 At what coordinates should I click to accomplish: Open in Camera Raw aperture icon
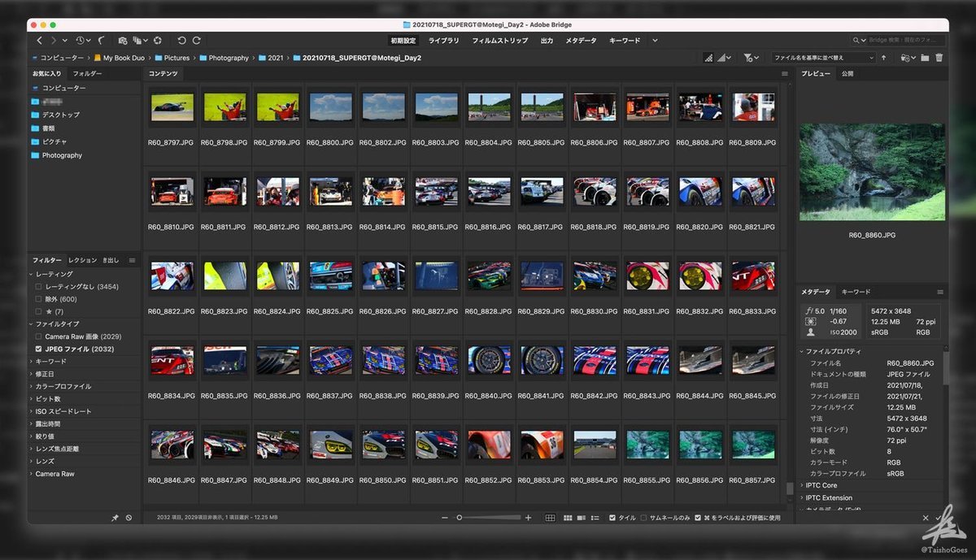(x=157, y=40)
